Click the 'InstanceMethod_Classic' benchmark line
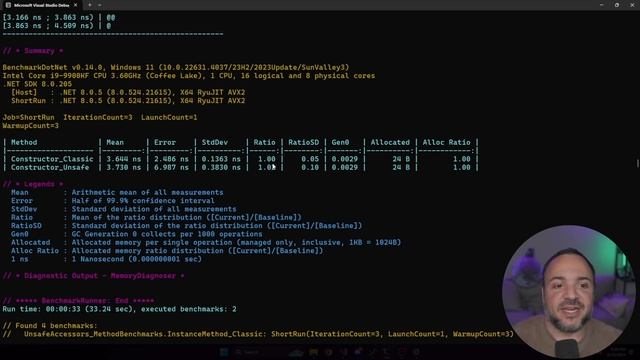Viewport: 640px width, 360px height. (258, 334)
